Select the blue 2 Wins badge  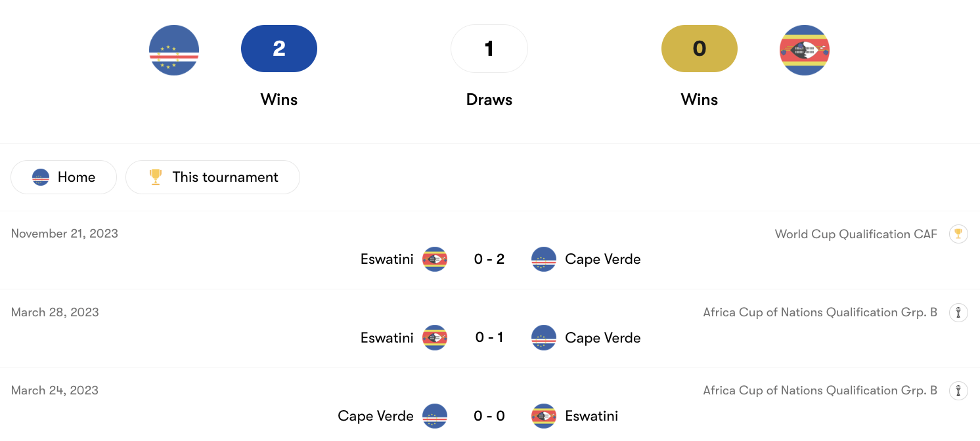279,49
